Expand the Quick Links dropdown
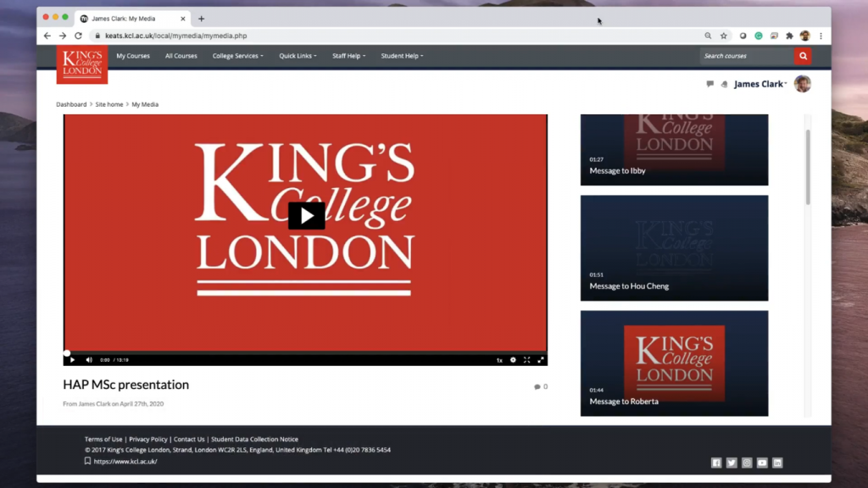 [x=298, y=56]
